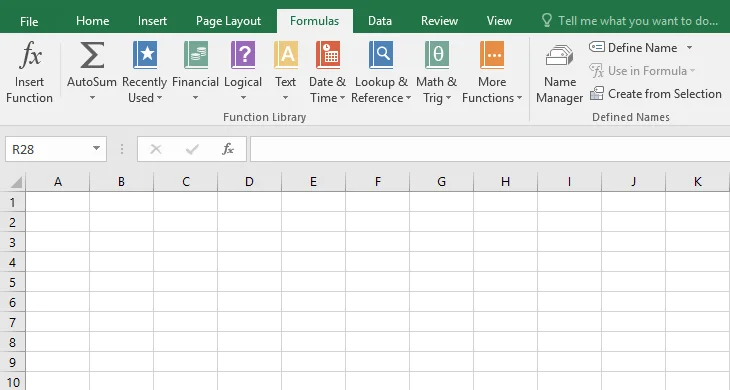
Task: Select column K header
Action: click(x=697, y=182)
